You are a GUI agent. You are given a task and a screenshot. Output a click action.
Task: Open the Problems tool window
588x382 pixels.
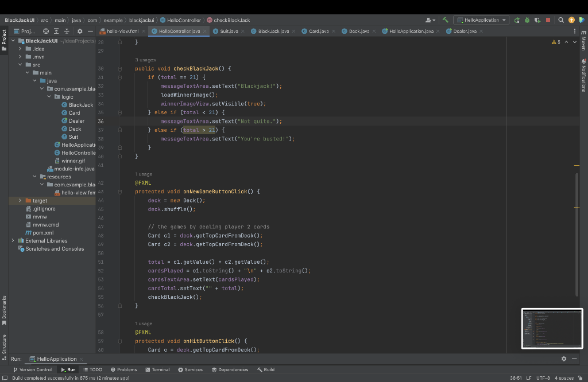coord(124,369)
